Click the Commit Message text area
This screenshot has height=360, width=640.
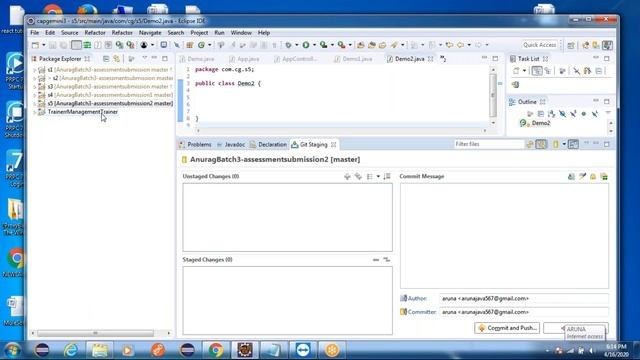(x=504, y=236)
